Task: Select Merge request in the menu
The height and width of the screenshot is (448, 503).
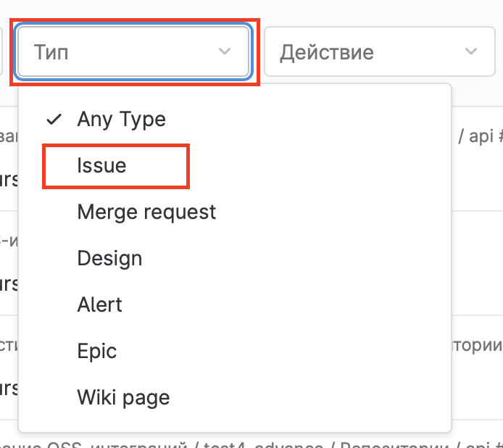Action: (146, 212)
